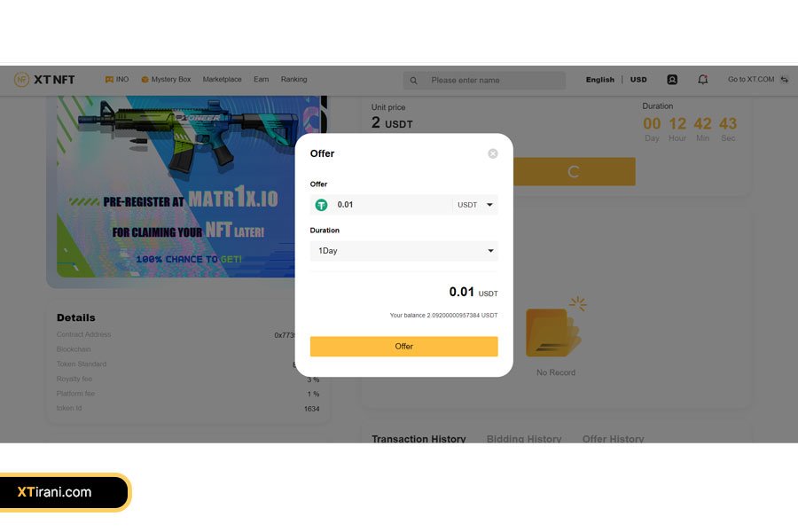Click the Mystery Box cube icon
Viewport: 798px width, 532px height.
145,80
